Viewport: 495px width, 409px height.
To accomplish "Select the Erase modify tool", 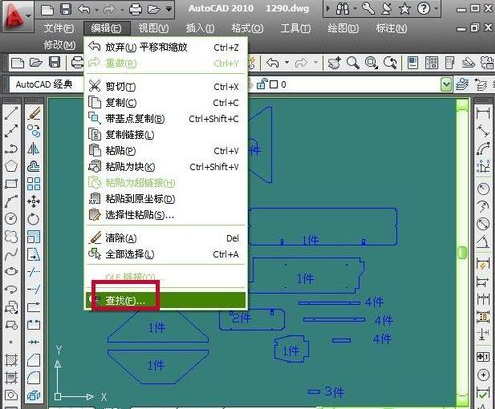I will (x=34, y=113).
